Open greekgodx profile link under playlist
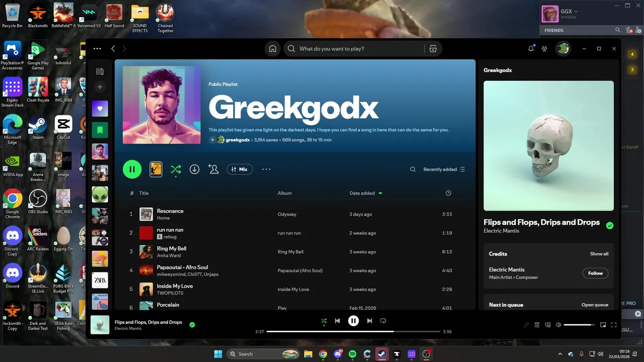644x362 pixels. click(237, 140)
